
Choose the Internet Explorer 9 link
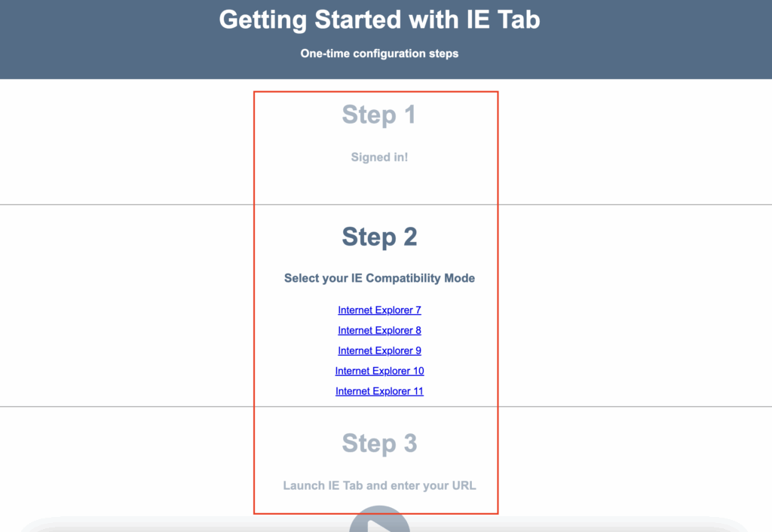[379, 350]
